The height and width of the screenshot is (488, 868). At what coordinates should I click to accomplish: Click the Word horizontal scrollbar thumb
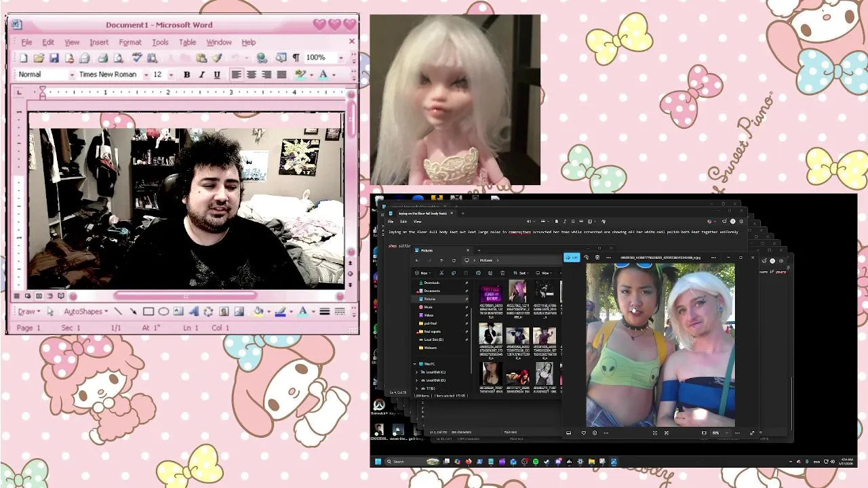tap(186, 296)
